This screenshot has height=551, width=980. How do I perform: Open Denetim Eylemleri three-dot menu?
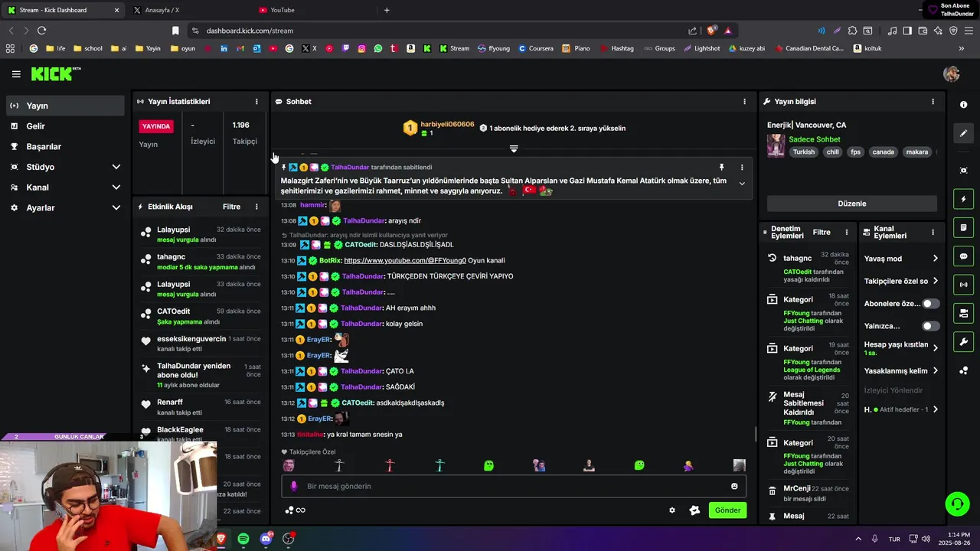pyautogui.click(x=846, y=232)
